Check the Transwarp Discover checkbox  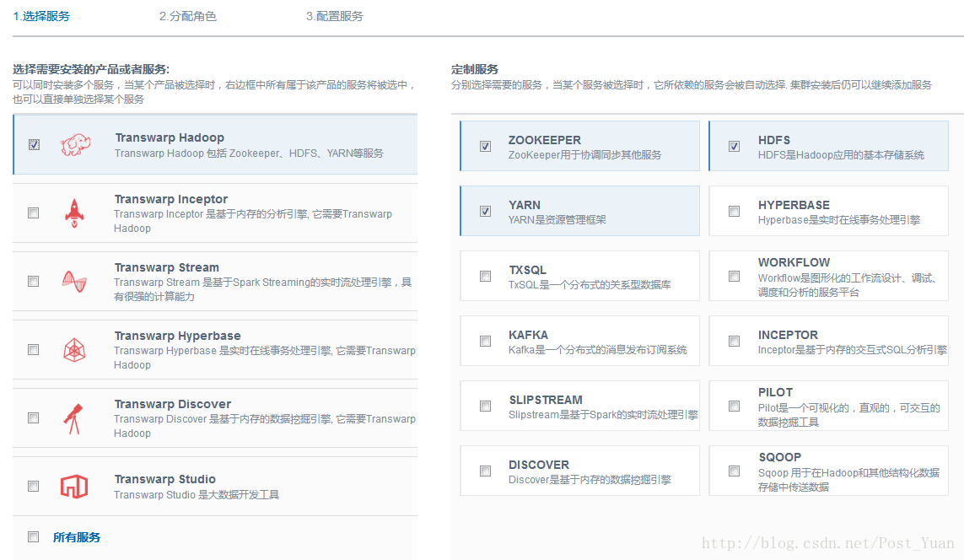33,417
